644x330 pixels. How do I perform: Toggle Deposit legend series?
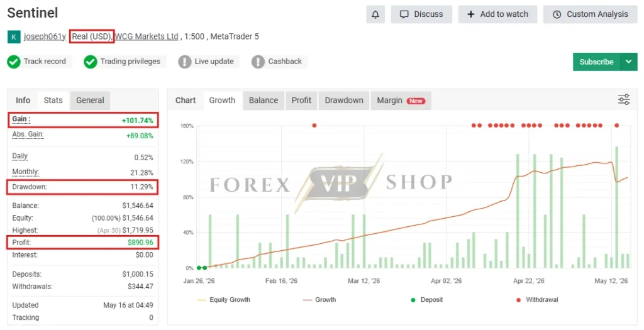(x=427, y=300)
